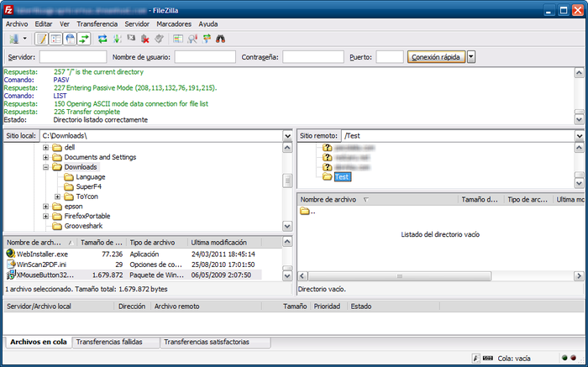Click the Estado column header in queue

click(x=392, y=307)
